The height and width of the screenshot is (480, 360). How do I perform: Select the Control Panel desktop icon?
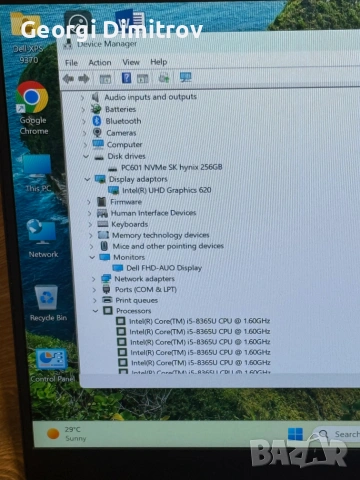point(52,366)
